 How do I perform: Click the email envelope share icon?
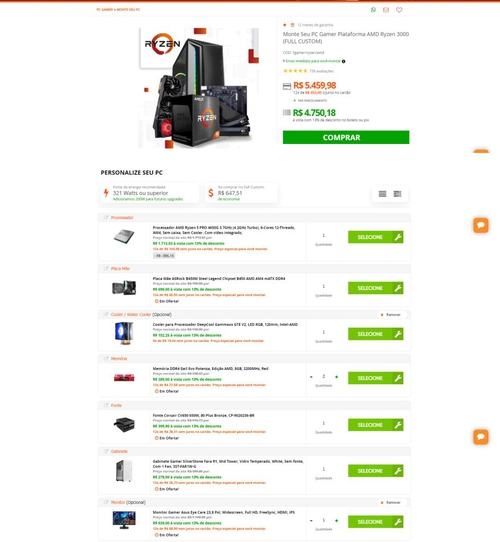click(386, 10)
